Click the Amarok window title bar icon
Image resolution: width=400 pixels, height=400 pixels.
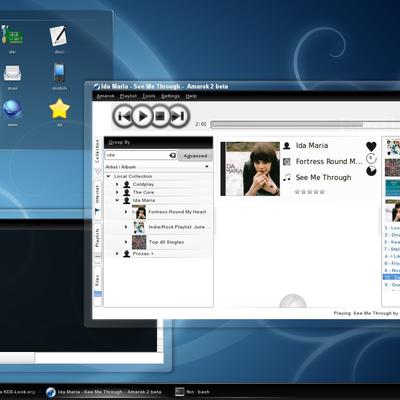pos(97,87)
